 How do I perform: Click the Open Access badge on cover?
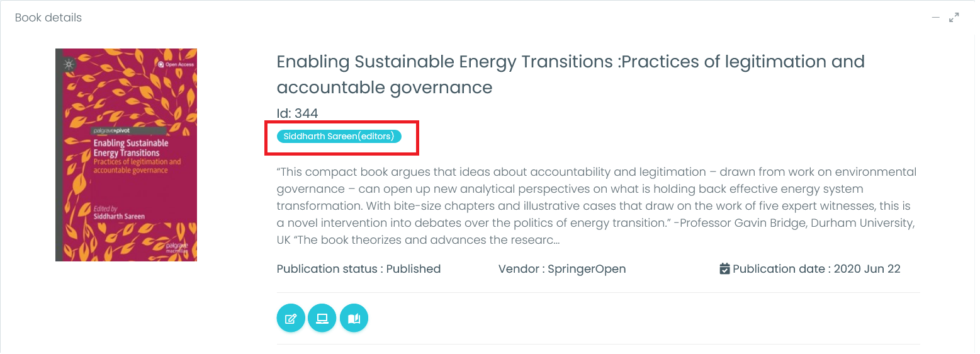[x=176, y=64]
